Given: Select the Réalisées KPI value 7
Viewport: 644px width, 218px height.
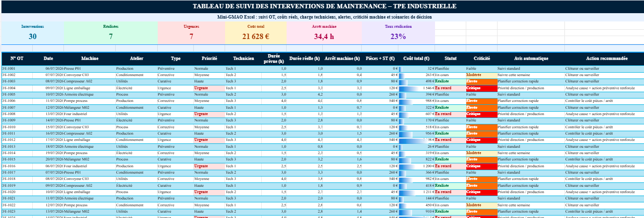Looking at the screenshot, I should click(111, 36).
